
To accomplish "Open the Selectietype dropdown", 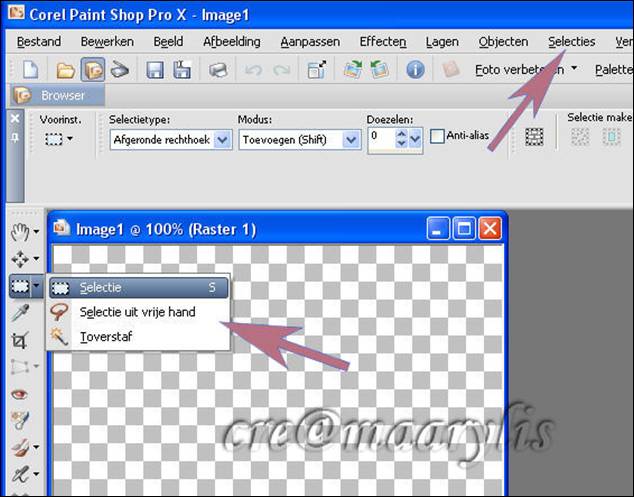I will click(x=222, y=140).
